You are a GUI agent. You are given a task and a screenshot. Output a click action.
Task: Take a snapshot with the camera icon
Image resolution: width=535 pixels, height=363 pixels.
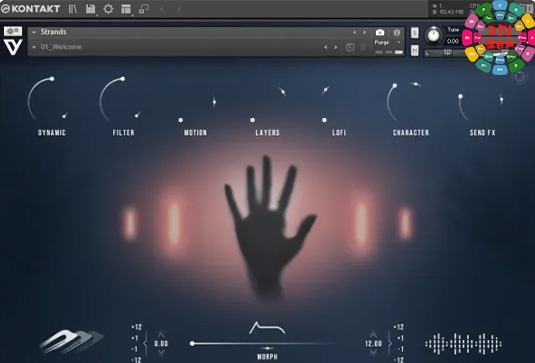pos(380,32)
